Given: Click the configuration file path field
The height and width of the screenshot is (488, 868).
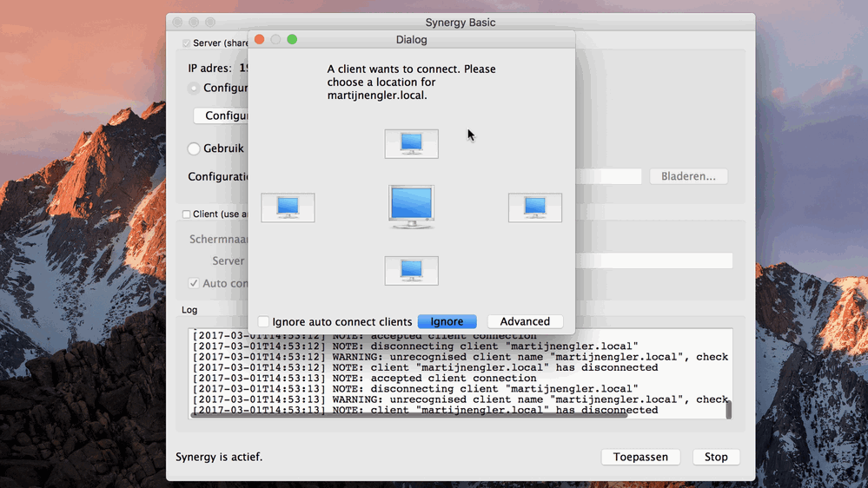Looking at the screenshot, I should click(608, 176).
